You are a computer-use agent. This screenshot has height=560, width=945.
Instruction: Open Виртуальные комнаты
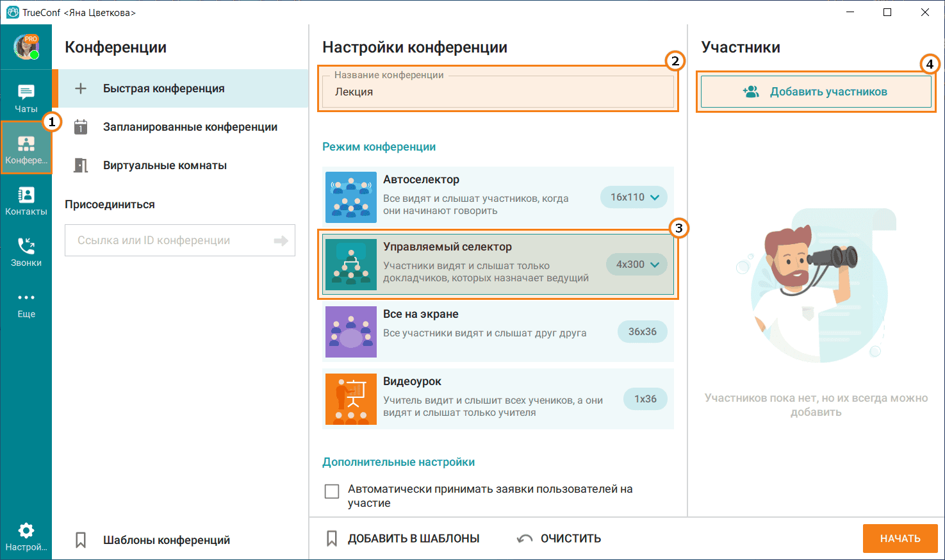180,165
